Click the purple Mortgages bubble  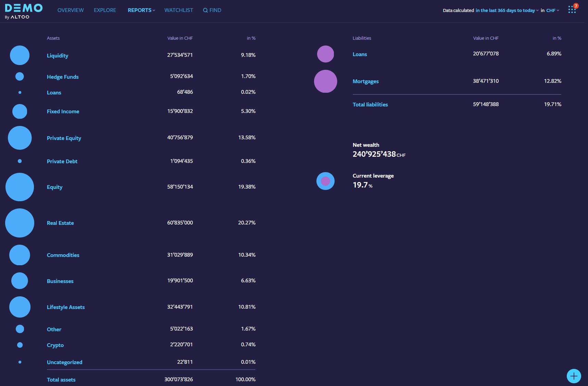tap(325, 81)
